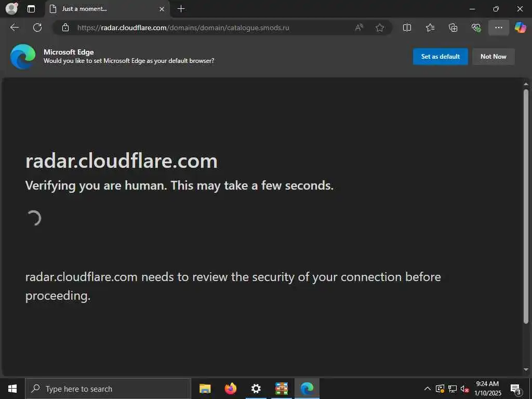Click Set as default button
Viewport: 532px width, 399px height.
coord(440,56)
